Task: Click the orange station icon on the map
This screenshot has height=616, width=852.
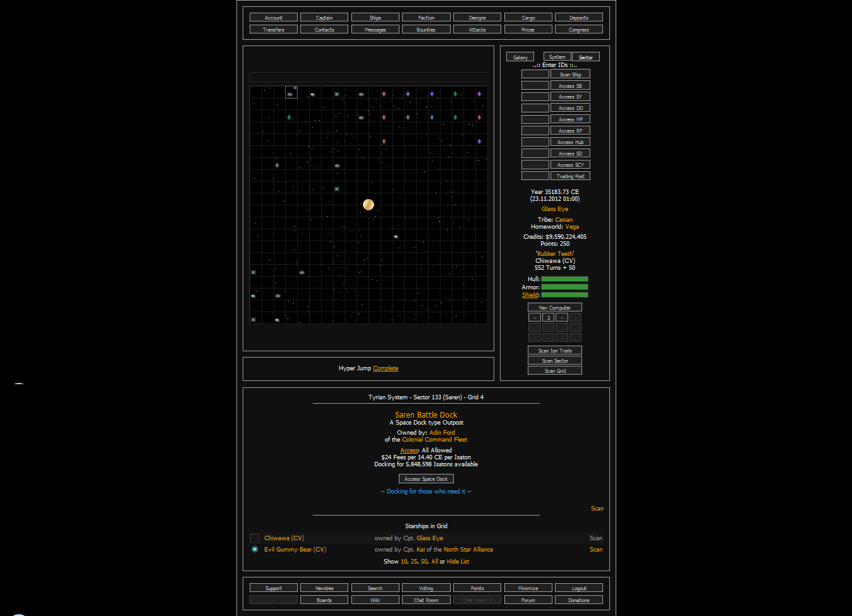Action: (384, 142)
